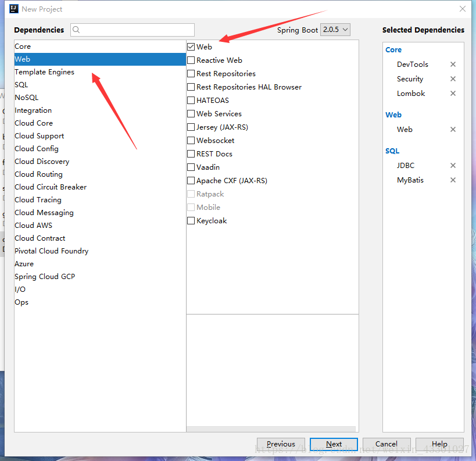Click horizontal scrollbar in description pane
This screenshot has width=476, height=461.
pos(271,429)
